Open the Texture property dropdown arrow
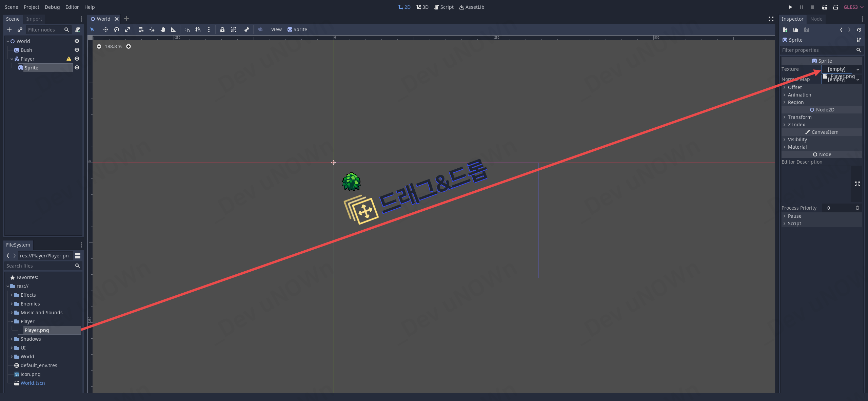The height and width of the screenshot is (401, 868). (858, 69)
